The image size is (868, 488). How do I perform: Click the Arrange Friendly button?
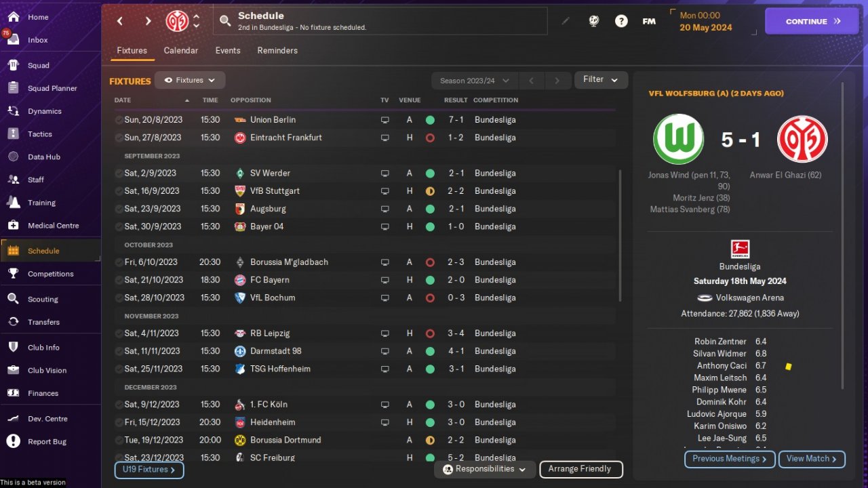pos(580,469)
